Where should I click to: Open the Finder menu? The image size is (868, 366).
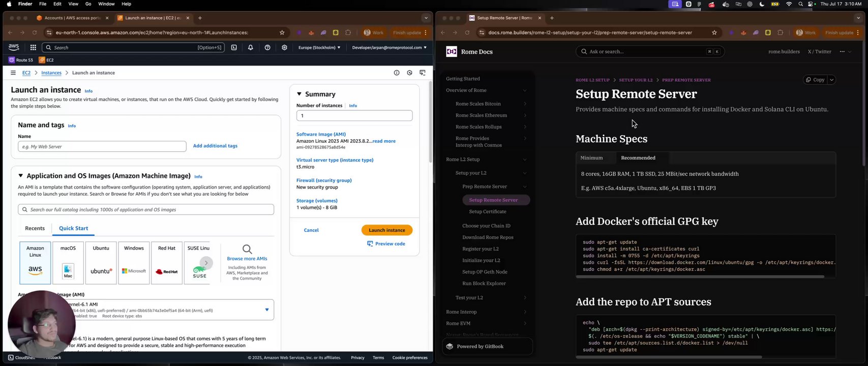click(25, 4)
